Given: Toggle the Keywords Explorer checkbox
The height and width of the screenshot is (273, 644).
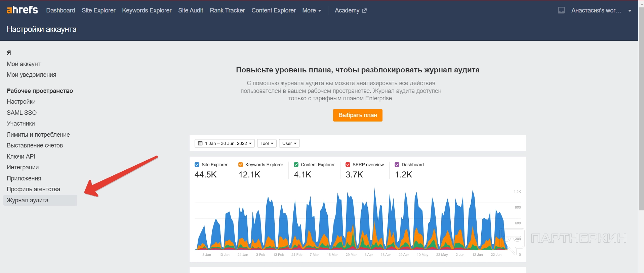Looking at the screenshot, I should [241, 165].
